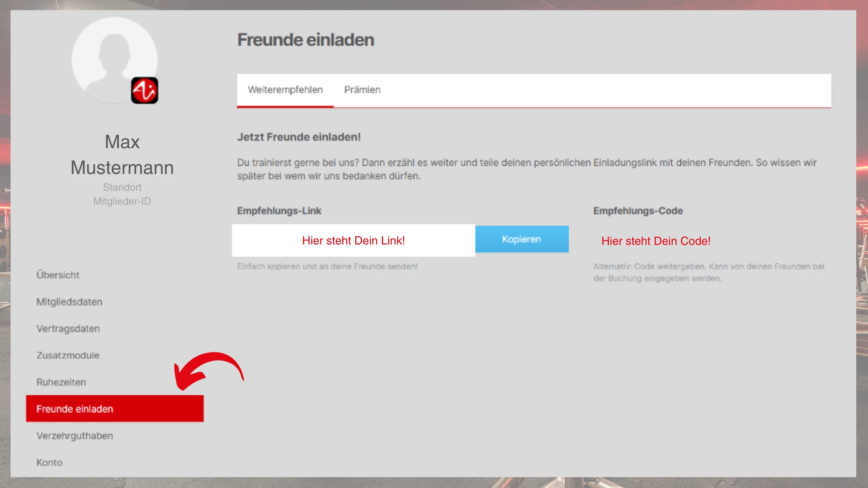This screenshot has height=488, width=868.
Task: Click the Mitglieder-ID label under the name
Action: [122, 202]
